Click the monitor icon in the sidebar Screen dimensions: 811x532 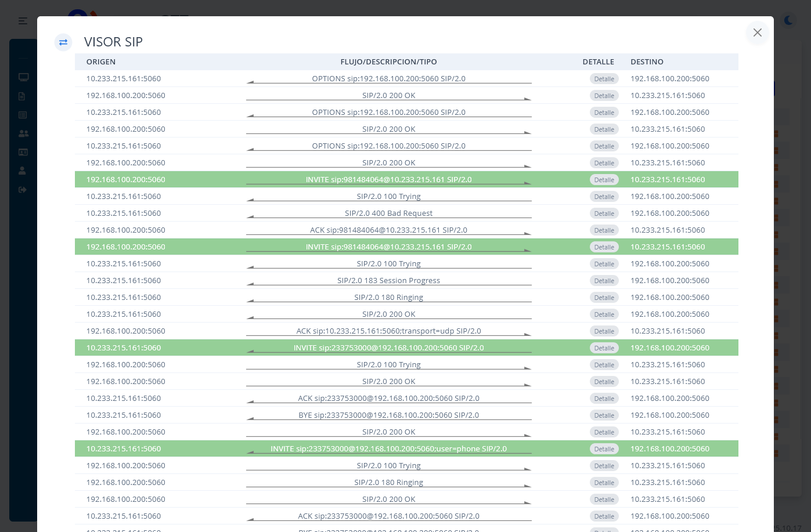click(x=23, y=77)
